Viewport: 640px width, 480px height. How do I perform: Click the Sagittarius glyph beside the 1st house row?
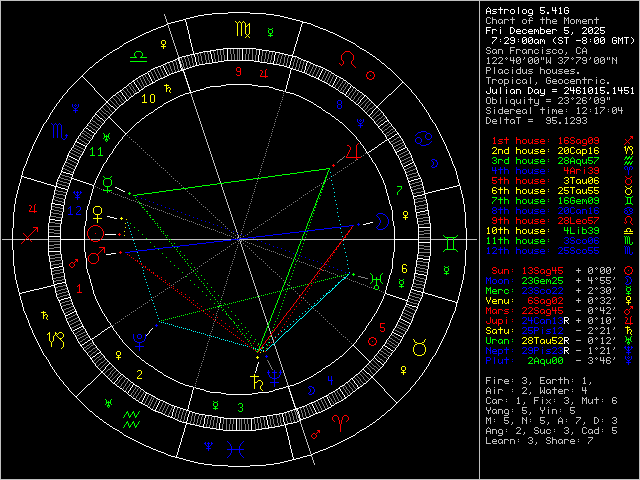[x=629, y=141]
